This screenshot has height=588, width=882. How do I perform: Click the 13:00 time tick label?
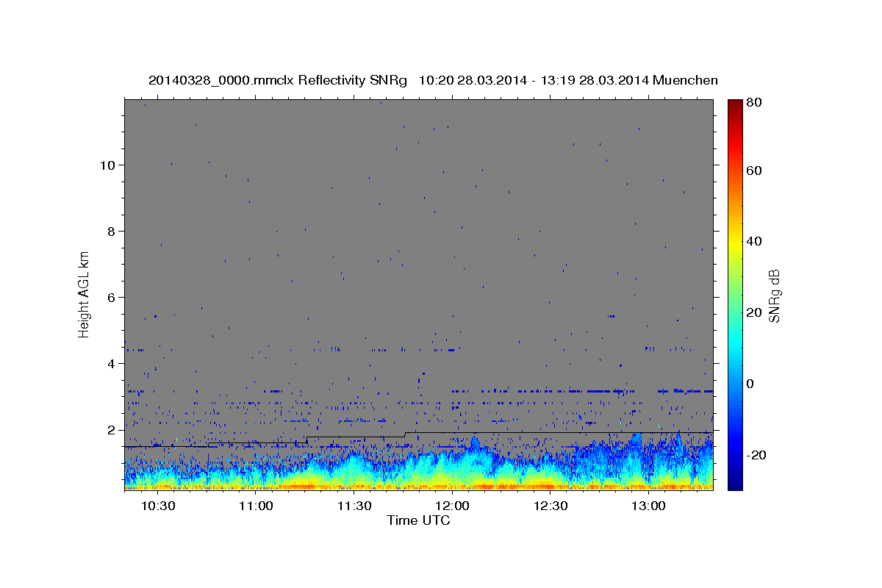648,506
